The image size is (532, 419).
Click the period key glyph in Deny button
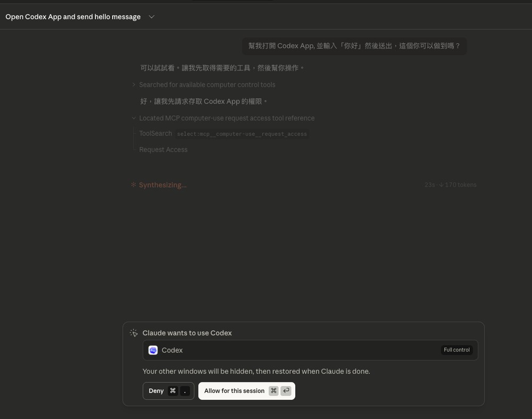(185, 390)
